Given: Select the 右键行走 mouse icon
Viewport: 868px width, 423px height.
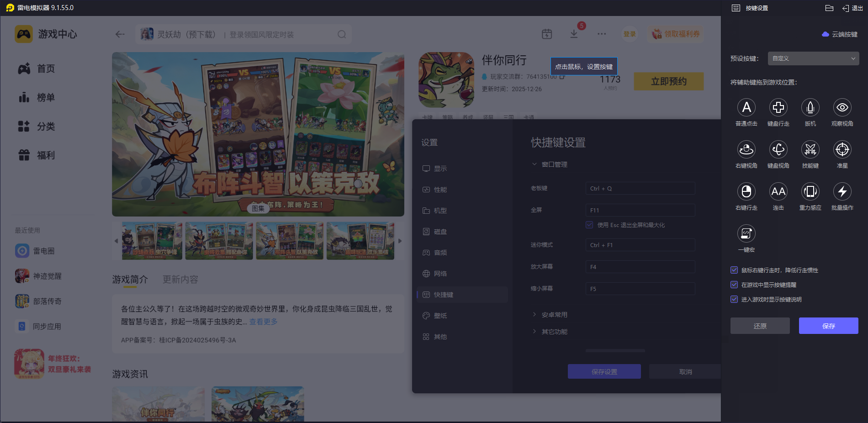Looking at the screenshot, I should (x=746, y=191).
